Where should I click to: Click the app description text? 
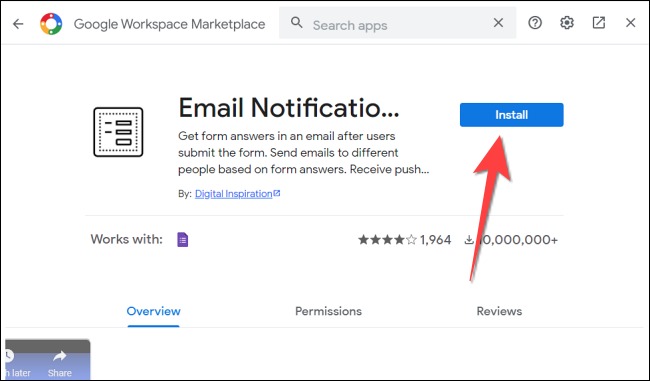point(303,153)
